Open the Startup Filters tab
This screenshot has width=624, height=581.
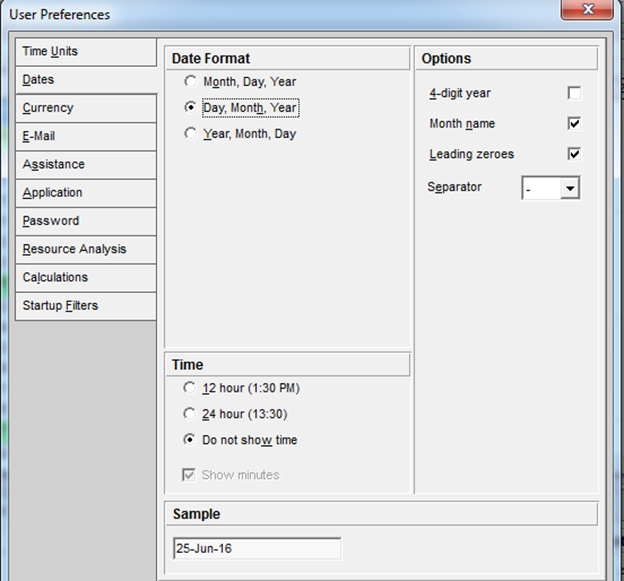coord(86,306)
